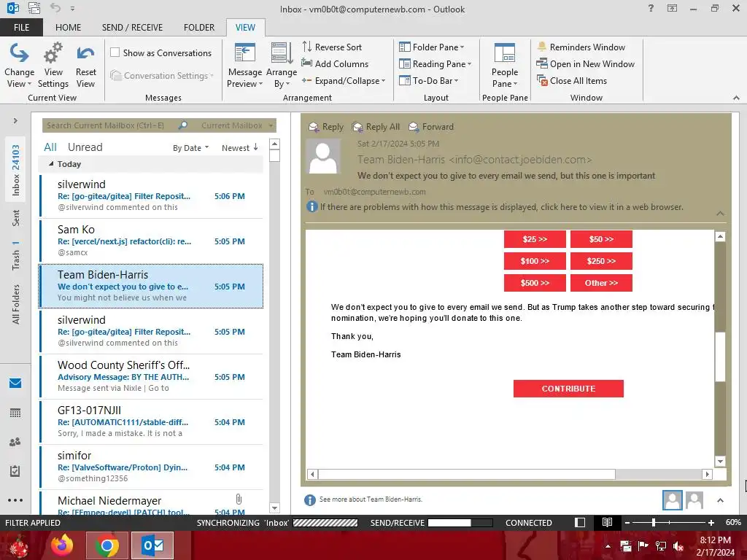
Task: Enable Show as Conversations checkbox
Action: click(115, 52)
